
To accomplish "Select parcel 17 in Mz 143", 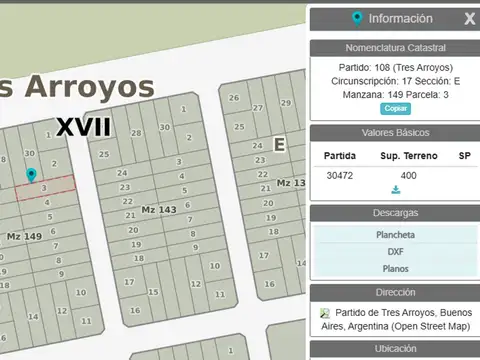I will (129, 282).
